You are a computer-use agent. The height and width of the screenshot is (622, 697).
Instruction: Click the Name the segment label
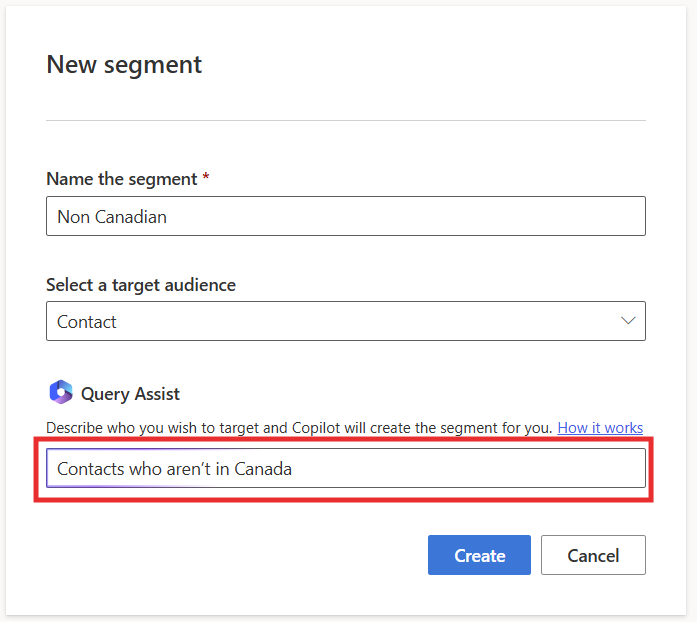click(121, 179)
